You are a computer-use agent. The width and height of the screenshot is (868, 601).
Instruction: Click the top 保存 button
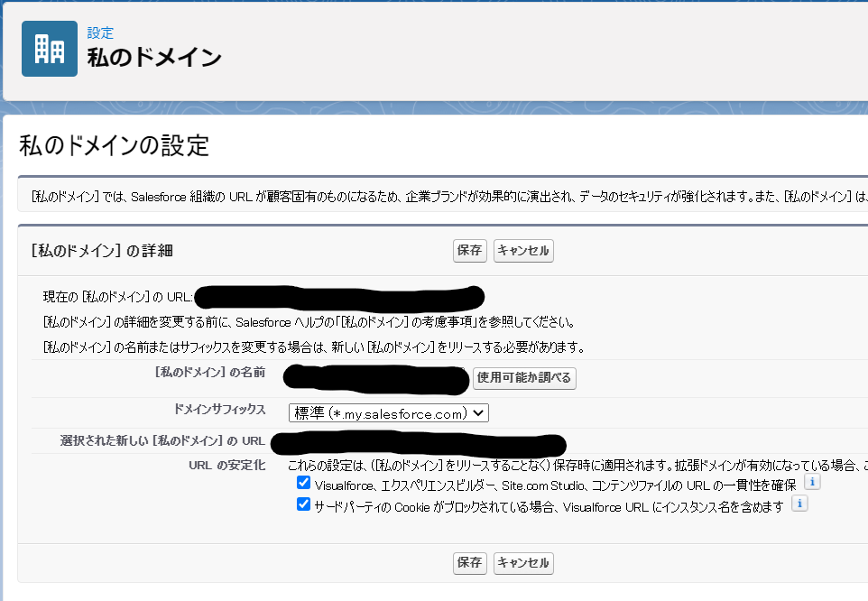[468, 251]
